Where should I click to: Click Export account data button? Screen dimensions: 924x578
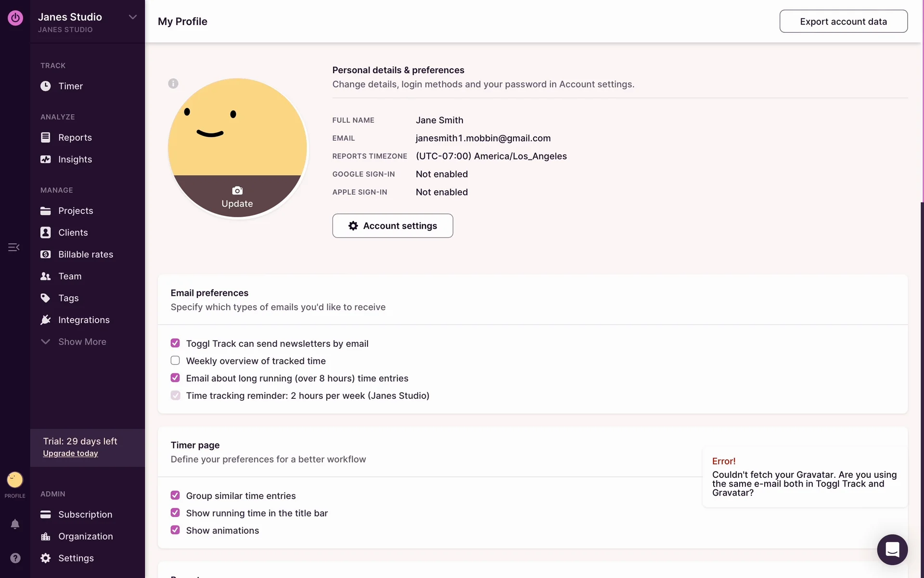843,22
